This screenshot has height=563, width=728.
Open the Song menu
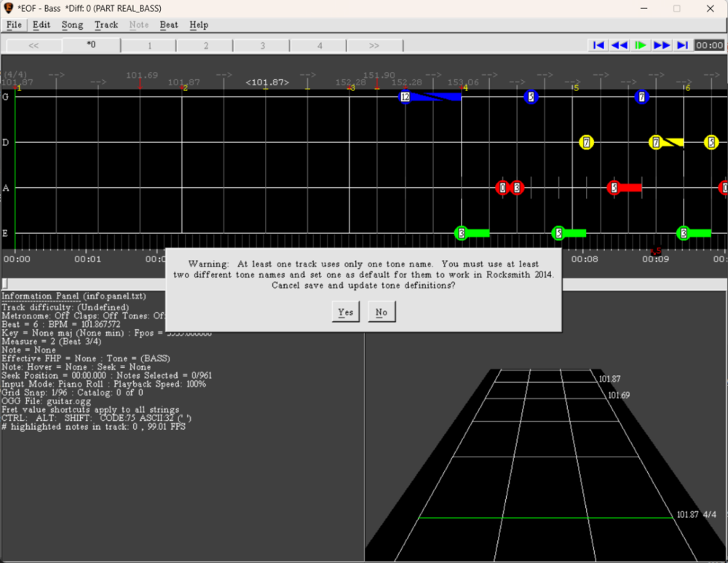(72, 25)
